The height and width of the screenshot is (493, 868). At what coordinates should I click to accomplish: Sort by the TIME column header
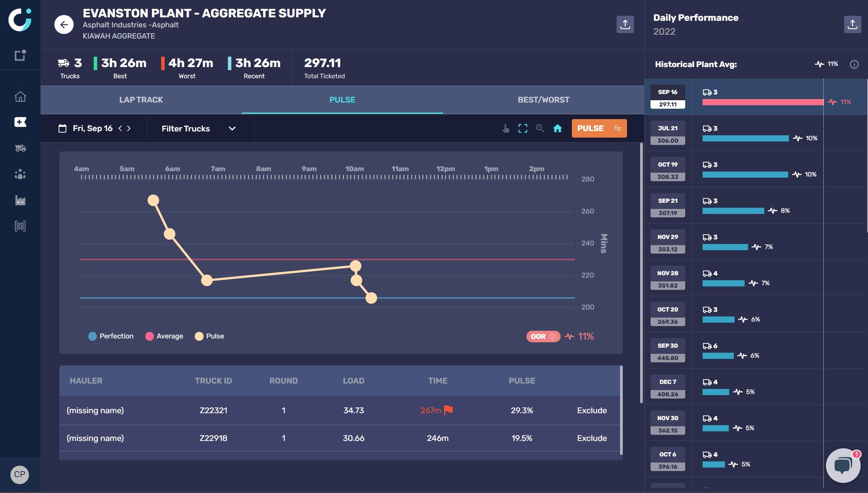tap(438, 381)
